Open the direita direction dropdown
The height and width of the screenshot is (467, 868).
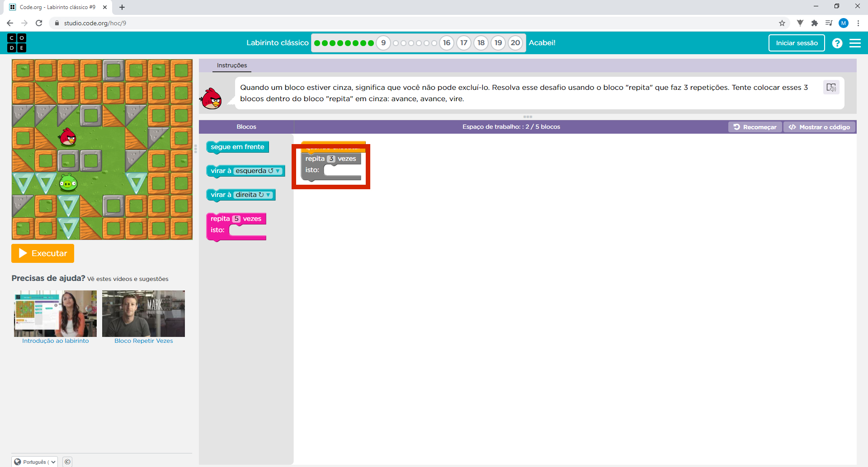coord(253,195)
